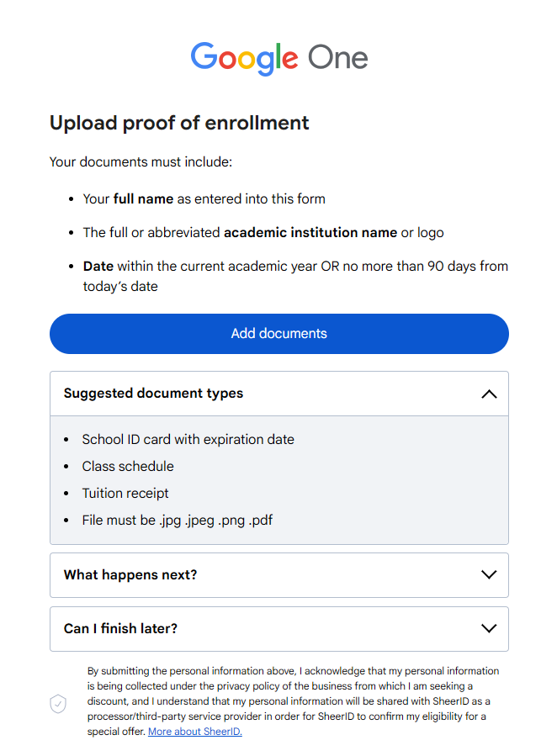
Task: Collapse Suggested document types chevron
Action: click(x=489, y=394)
